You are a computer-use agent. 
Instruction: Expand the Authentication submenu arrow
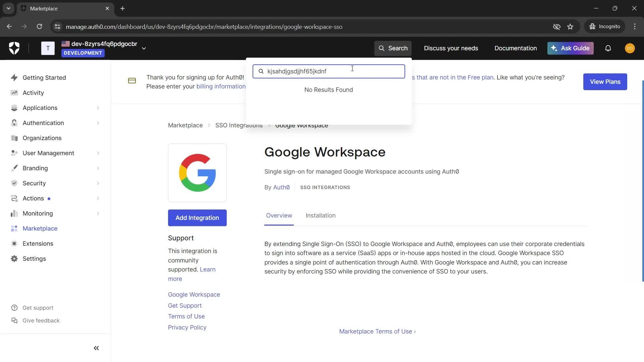(x=98, y=123)
